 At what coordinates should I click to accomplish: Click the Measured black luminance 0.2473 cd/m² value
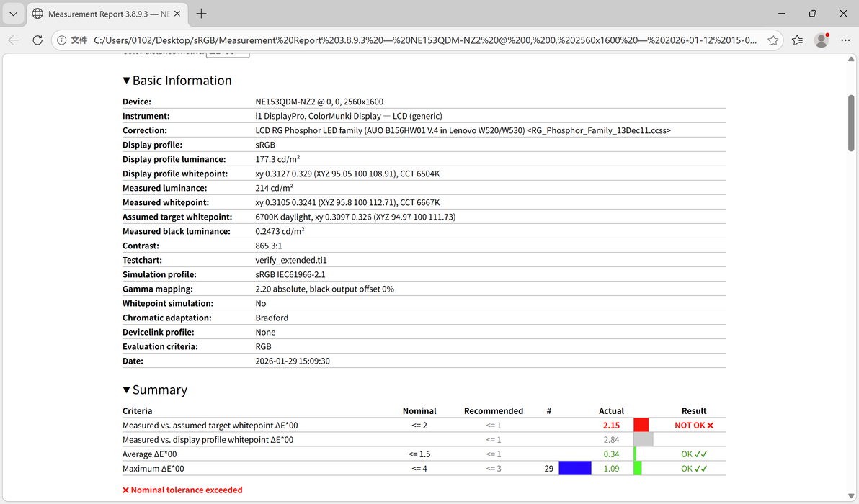click(280, 231)
